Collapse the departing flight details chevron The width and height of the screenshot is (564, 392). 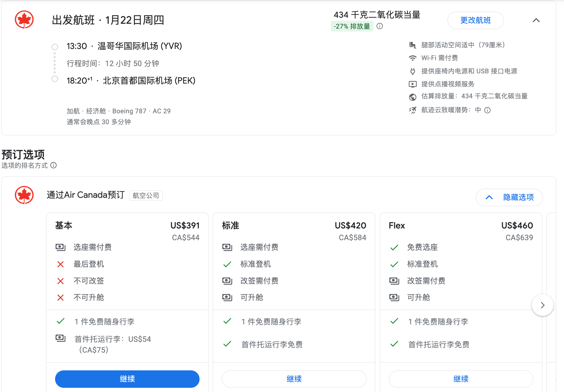click(536, 20)
